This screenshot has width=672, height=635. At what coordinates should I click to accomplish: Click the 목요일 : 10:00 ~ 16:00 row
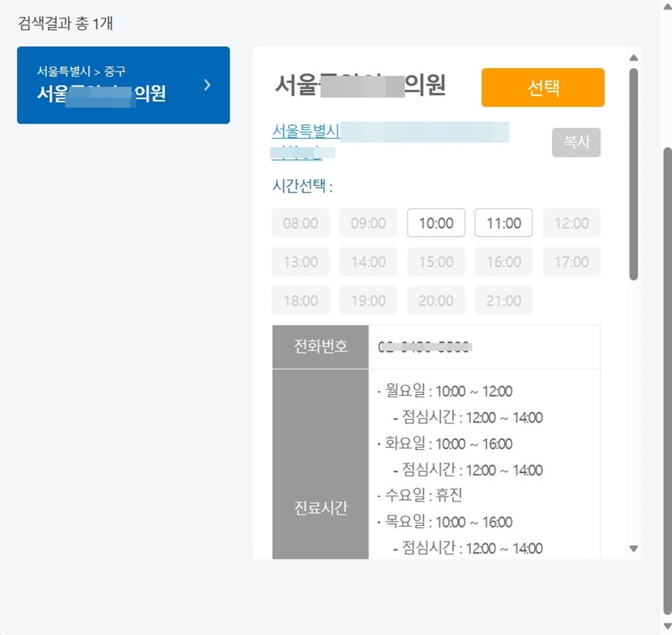tap(444, 522)
